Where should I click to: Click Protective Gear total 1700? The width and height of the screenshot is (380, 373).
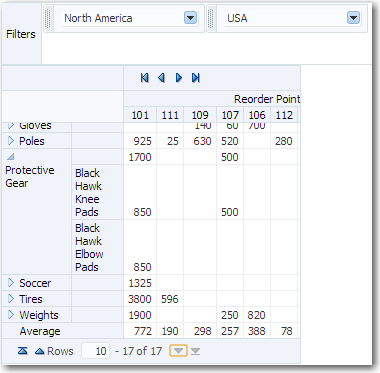click(x=140, y=157)
